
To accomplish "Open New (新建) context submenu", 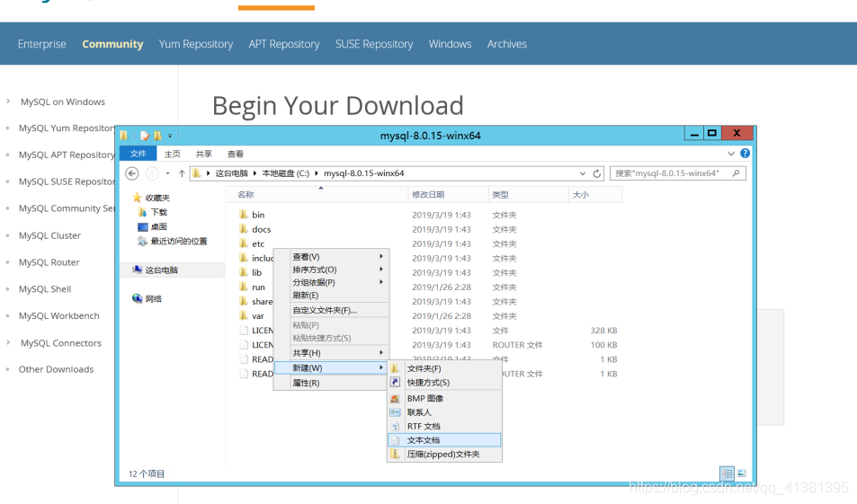I will coord(331,368).
